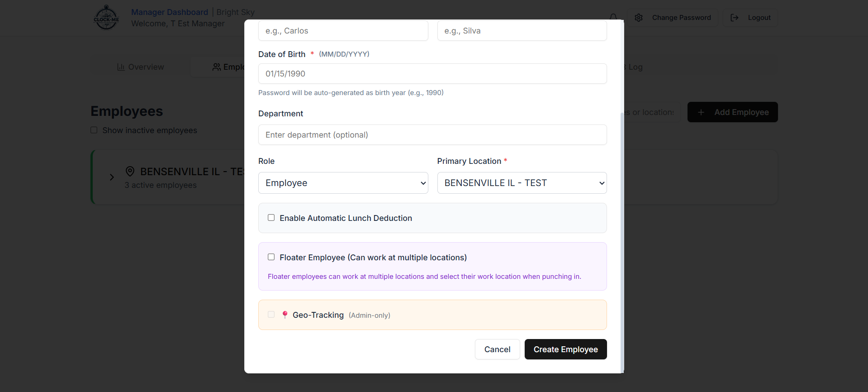Click the Clock-Me logo icon
Screen dimensions: 868x392
106,18
